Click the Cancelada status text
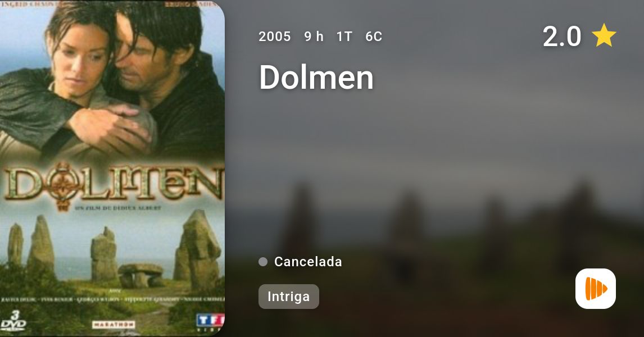 coord(308,262)
